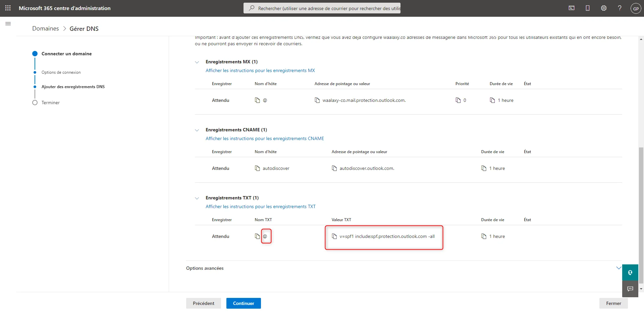Open the feedback chat button
Screen dimensions: 644x314
click(x=630, y=289)
